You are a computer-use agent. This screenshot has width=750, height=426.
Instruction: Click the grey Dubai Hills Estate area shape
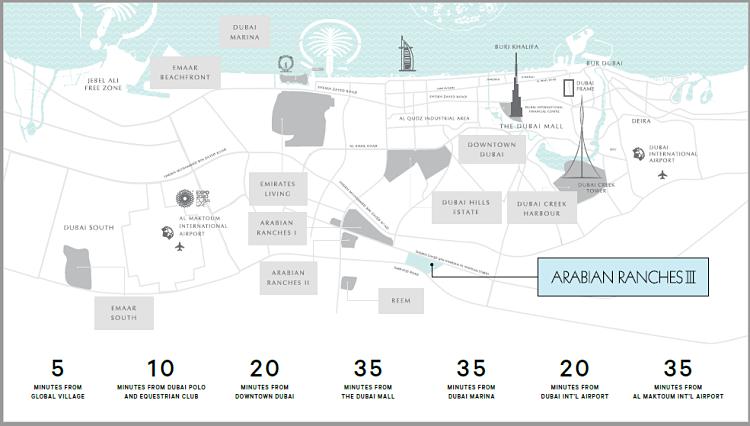click(418, 163)
